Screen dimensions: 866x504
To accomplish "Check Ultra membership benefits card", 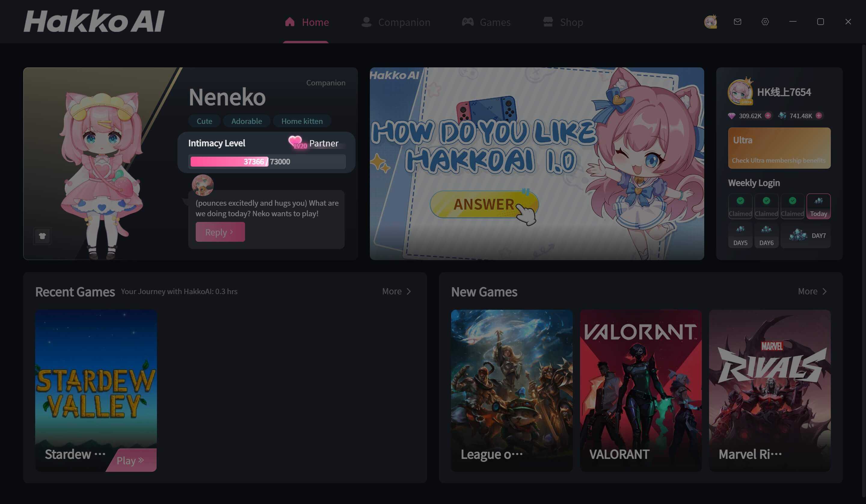I will point(779,148).
